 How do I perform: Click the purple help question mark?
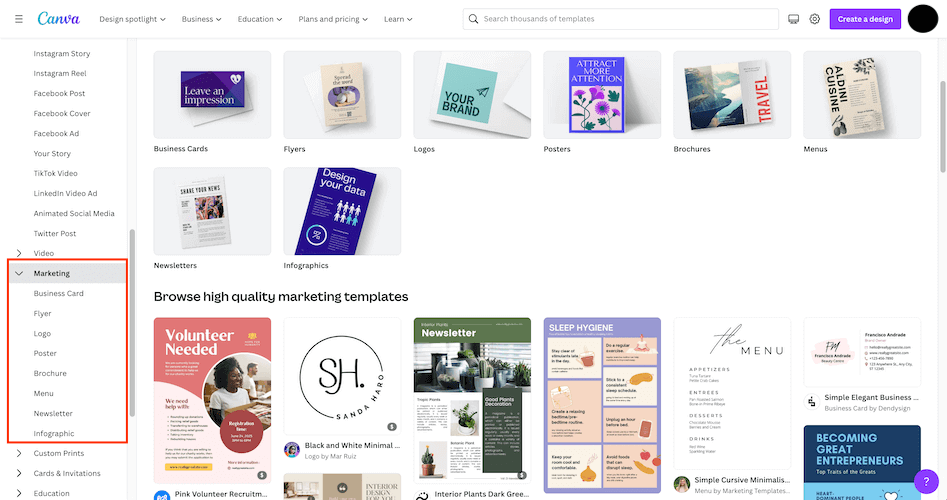(926, 481)
